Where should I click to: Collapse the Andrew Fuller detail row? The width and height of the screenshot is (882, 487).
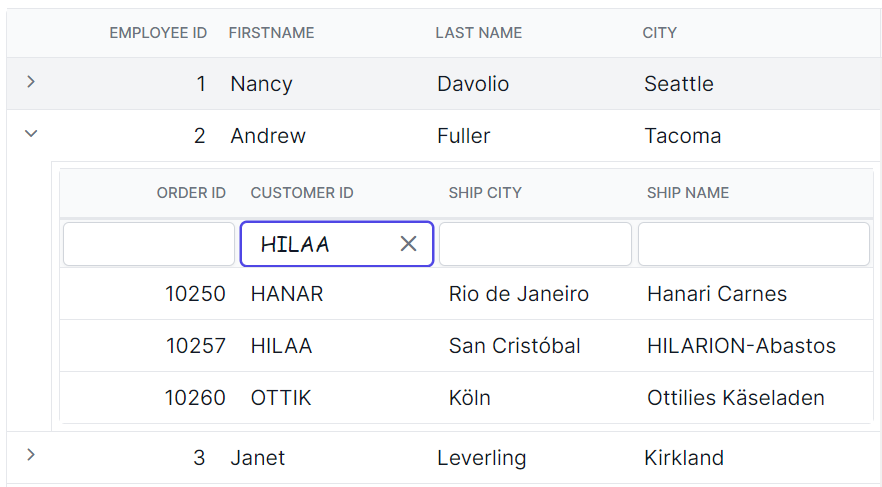(x=31, y=134)
